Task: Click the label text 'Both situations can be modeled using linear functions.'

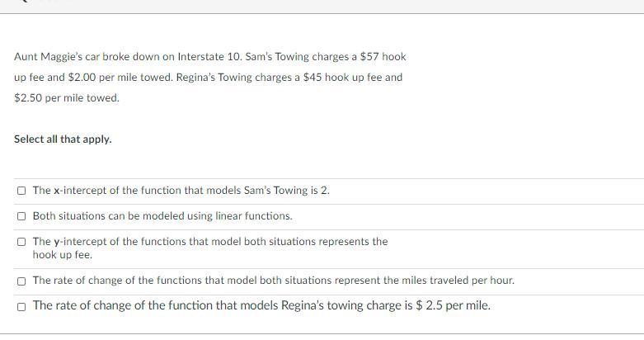Action: point(162,216)
